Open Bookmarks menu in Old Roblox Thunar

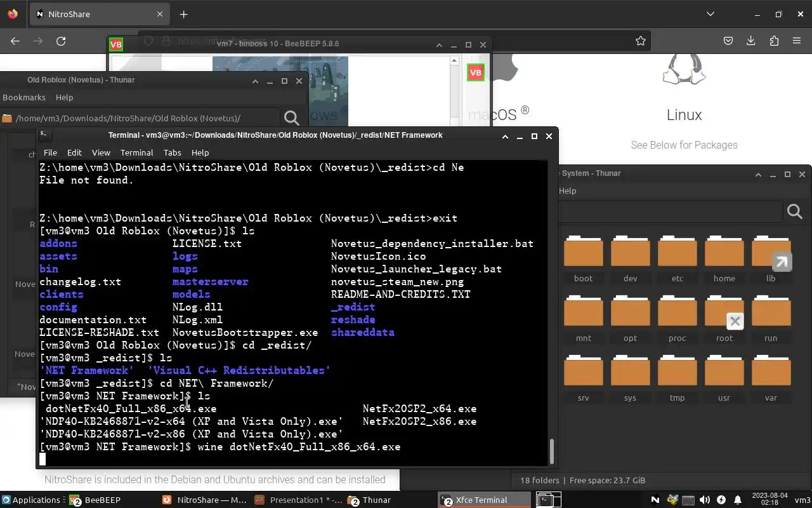click(x=24, y=97)
